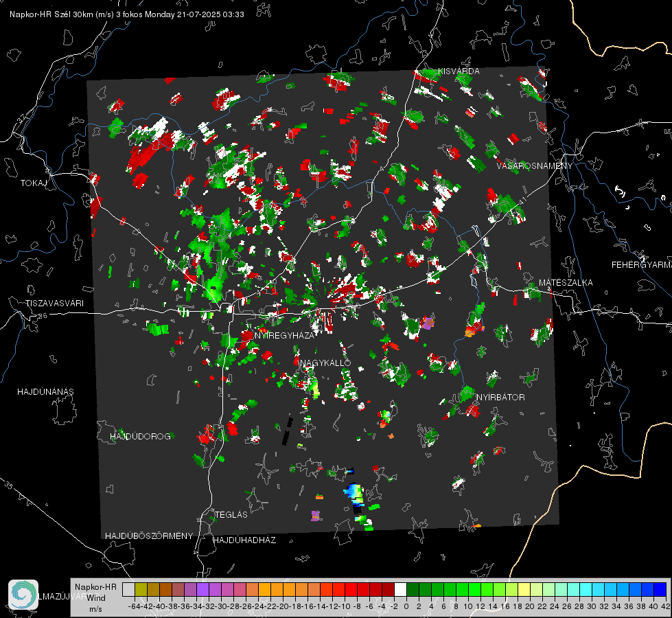672x618 pixels.
Task: Select the NYIRBATOR label
Action: (500, 397)
